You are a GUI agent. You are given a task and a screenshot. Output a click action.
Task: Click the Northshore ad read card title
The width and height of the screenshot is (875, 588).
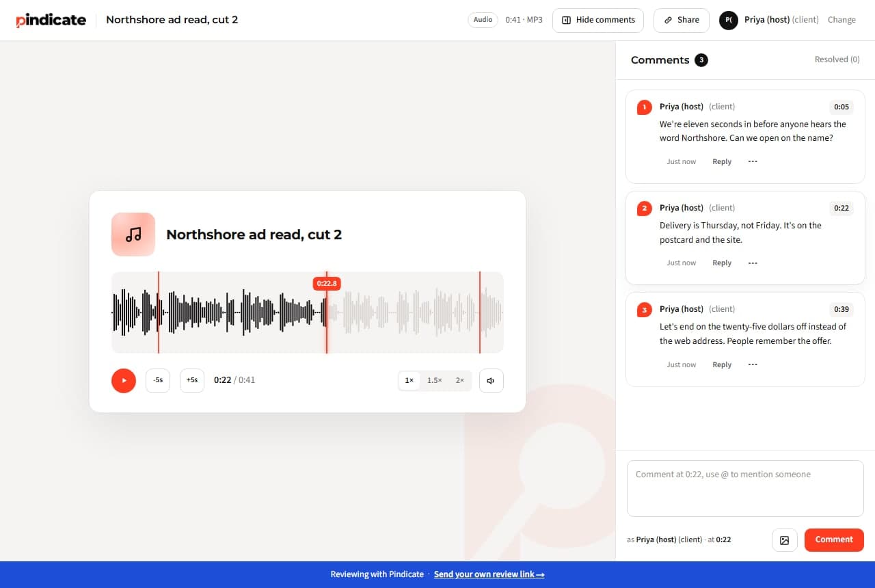(254, 235)
